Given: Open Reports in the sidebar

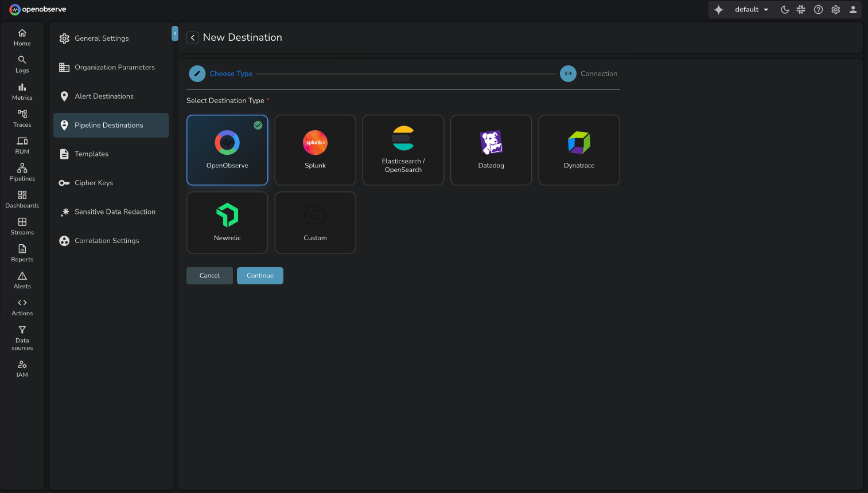Looking at the screenshot, I should [22, 253].
